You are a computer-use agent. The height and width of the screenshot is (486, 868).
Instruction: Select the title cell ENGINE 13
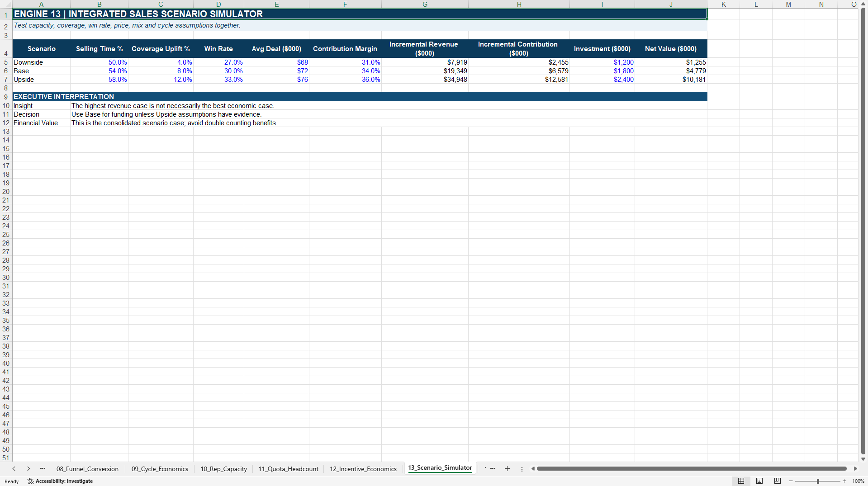click(360, 14)
